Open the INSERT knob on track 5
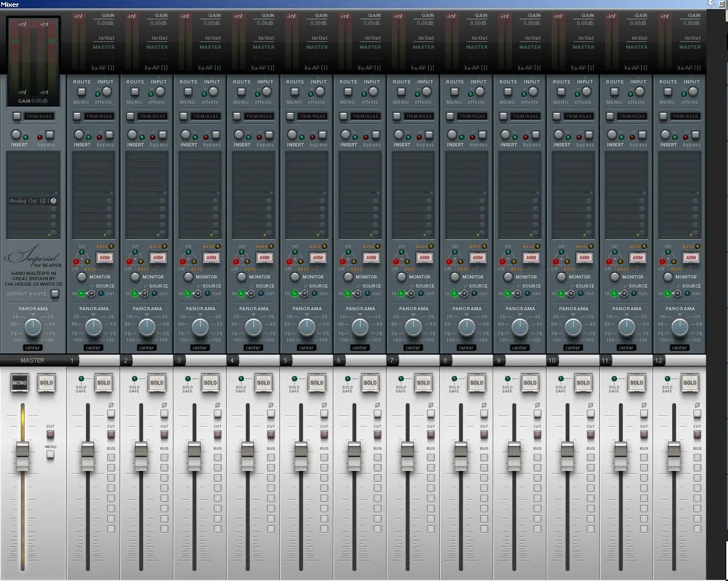This screenshot has width=728, height=581. click(x=292, y=135)
